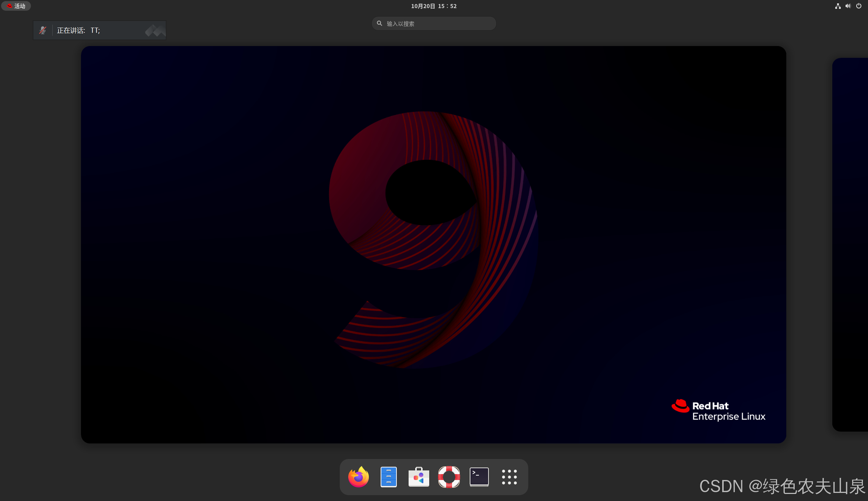This screenshot has width=868, height=501.
Task: Click the search magnifier icon
Action: point(380,23)
